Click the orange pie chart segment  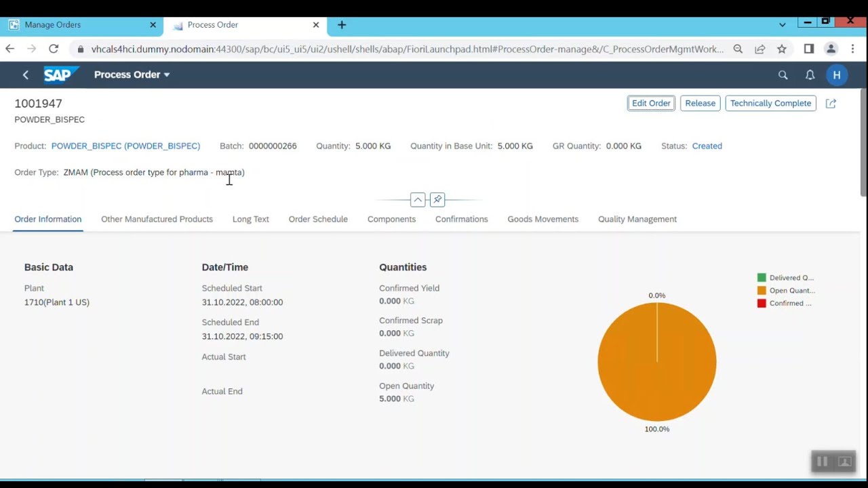click(x=657, y=362)
